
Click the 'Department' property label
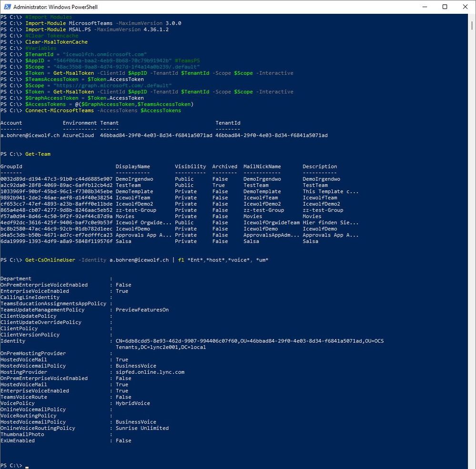pos(16,279)
